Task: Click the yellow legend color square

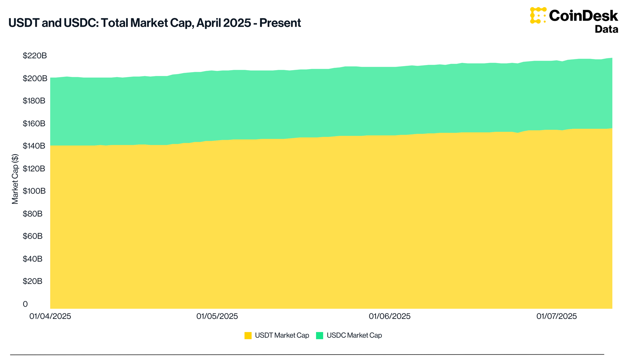Action: click(249, 335)
